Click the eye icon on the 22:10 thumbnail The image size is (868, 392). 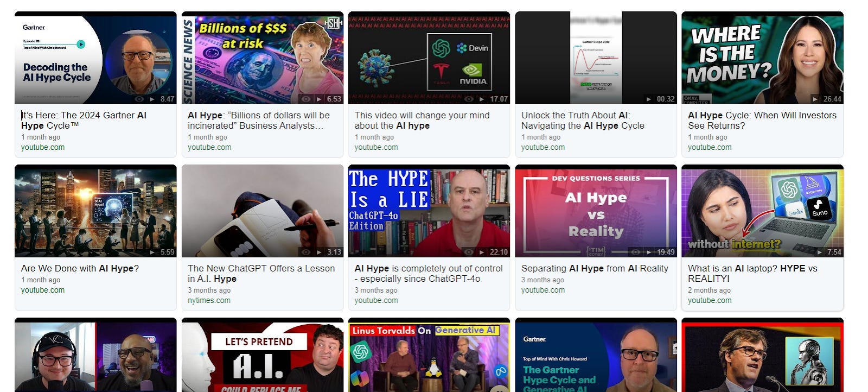pyautogui.click(x=469, y=252)
